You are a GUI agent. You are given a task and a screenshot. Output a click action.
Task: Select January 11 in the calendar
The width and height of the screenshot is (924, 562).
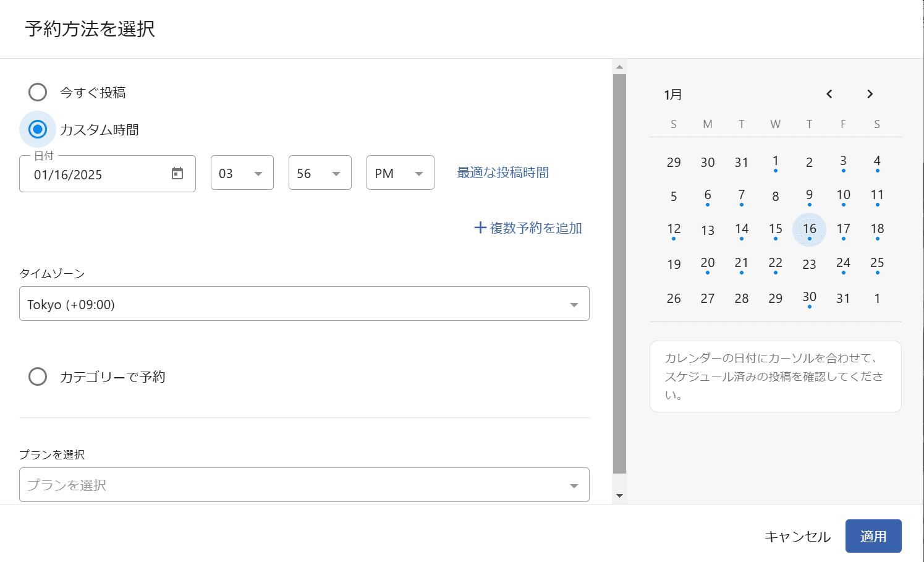click(x=877, y=196)
